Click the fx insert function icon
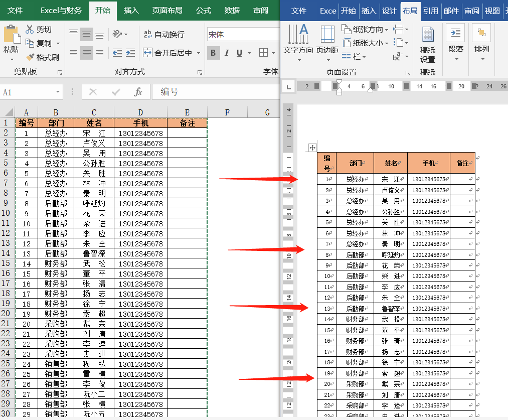 (x=138, y=92)
